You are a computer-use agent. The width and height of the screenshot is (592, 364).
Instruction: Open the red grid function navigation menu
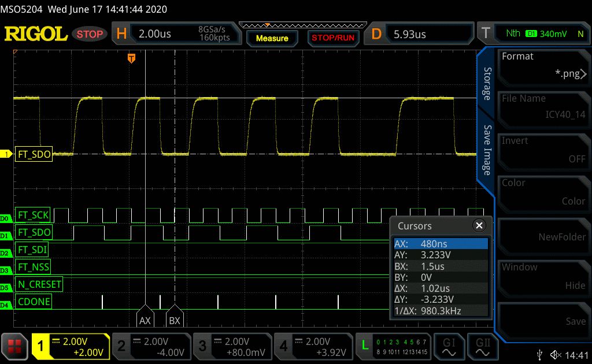(x=14, y=346)
